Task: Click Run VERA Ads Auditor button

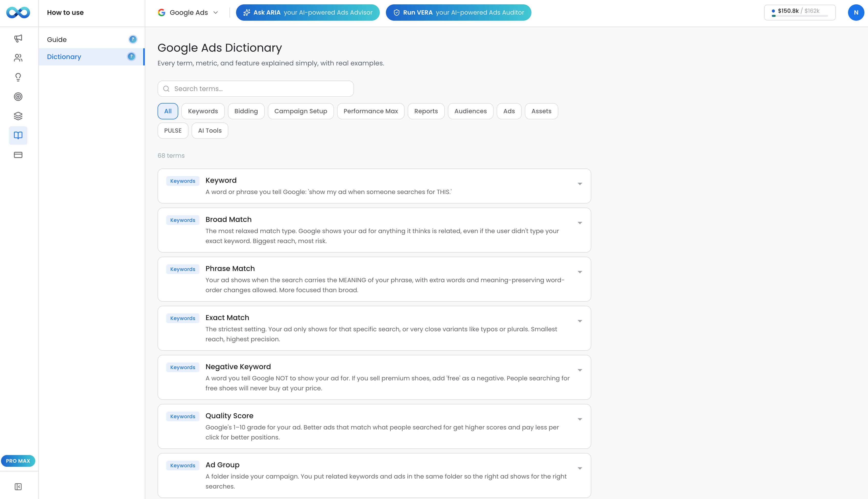Action: tap(458, 13)
